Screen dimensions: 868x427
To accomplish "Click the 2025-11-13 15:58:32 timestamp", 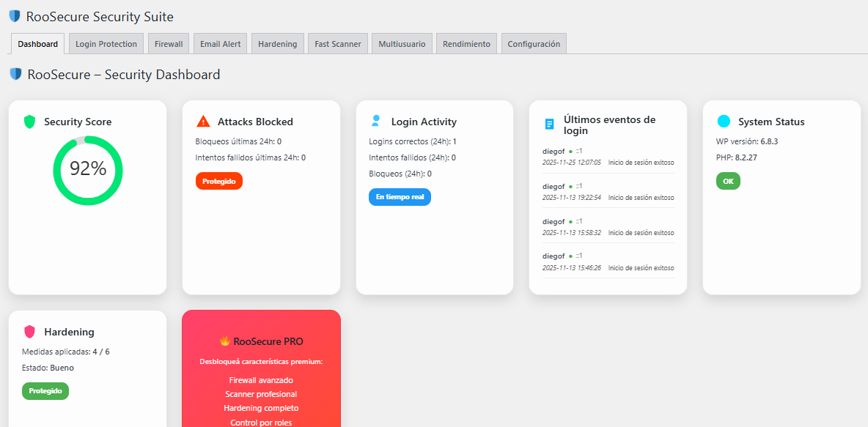I will (x=571, y=233).
